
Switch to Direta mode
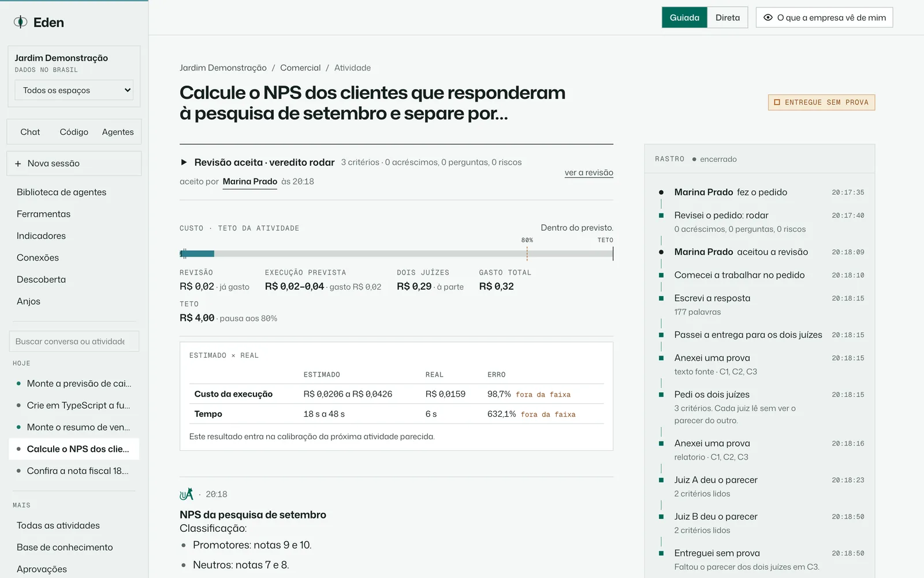click(x=728, y=17)
